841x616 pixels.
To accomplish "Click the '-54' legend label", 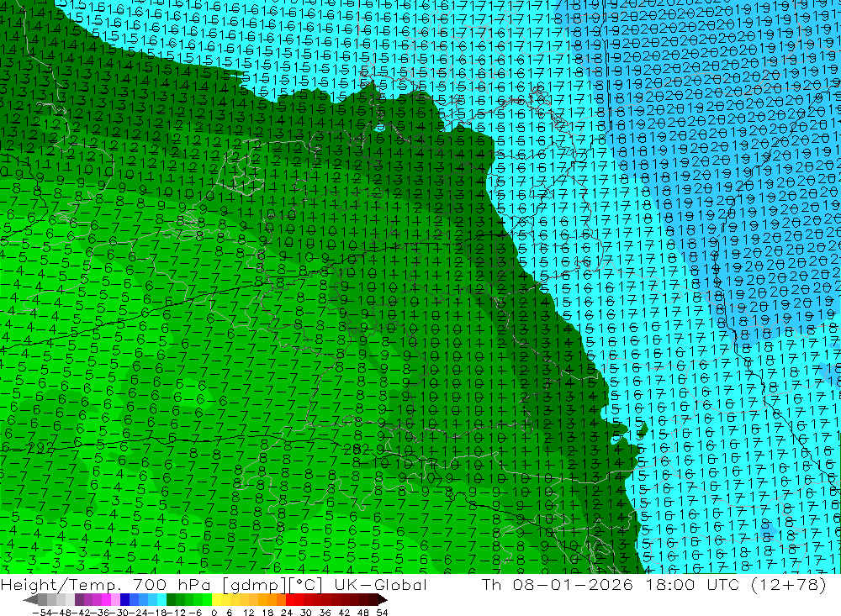I will pyautogui.click(x=42, y=613).
